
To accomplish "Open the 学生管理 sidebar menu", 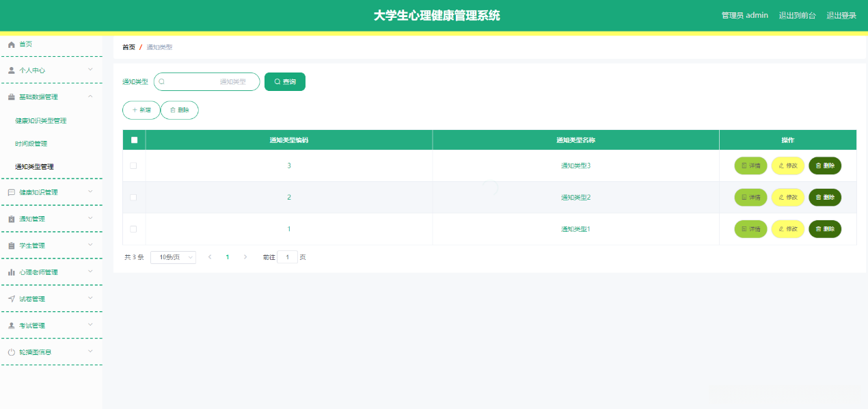I will (x=51, y=246).
